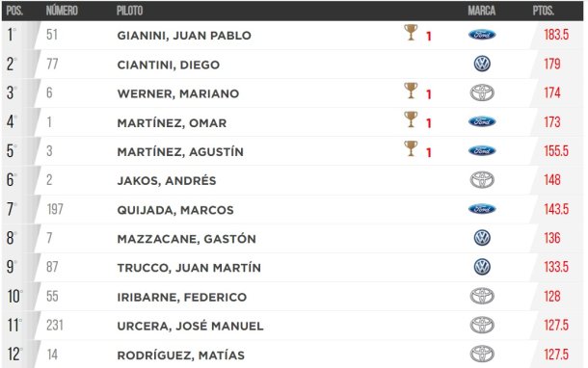Viewport: 588px width, 368px height.
Task: Click the Volkswagen logo for Mazzacane, Gastón
Action: (482, 238)
